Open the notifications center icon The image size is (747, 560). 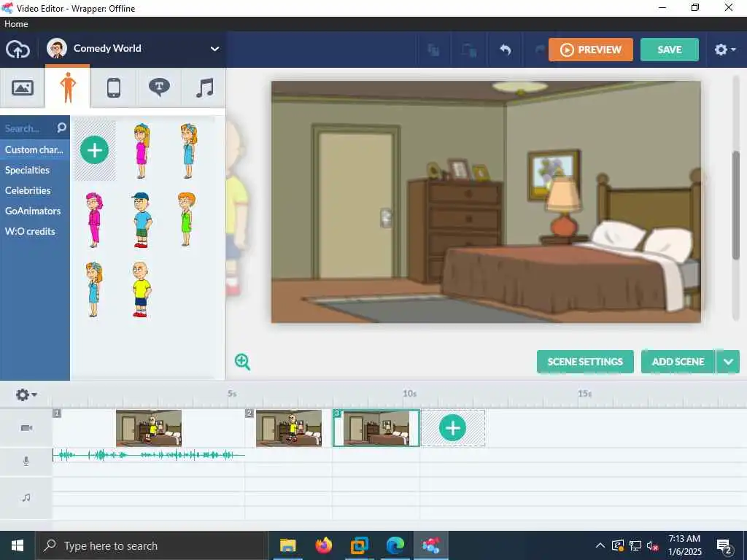(724, 546)
